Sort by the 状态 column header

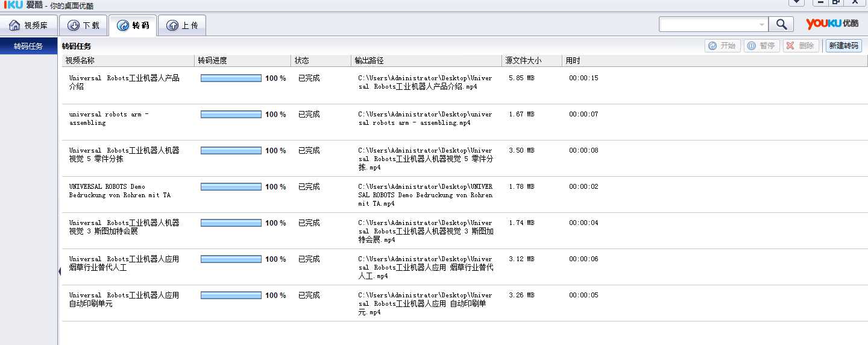[x=321, y=60]
